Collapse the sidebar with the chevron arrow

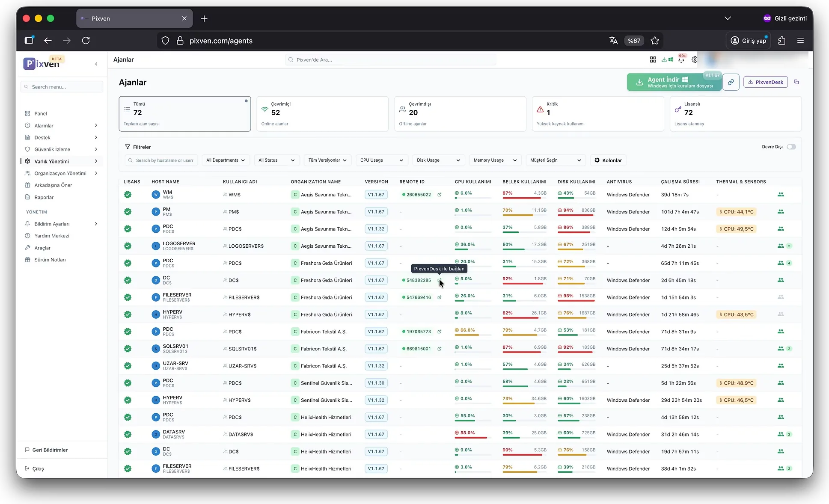pyautogui.click(x=96, y=64)
